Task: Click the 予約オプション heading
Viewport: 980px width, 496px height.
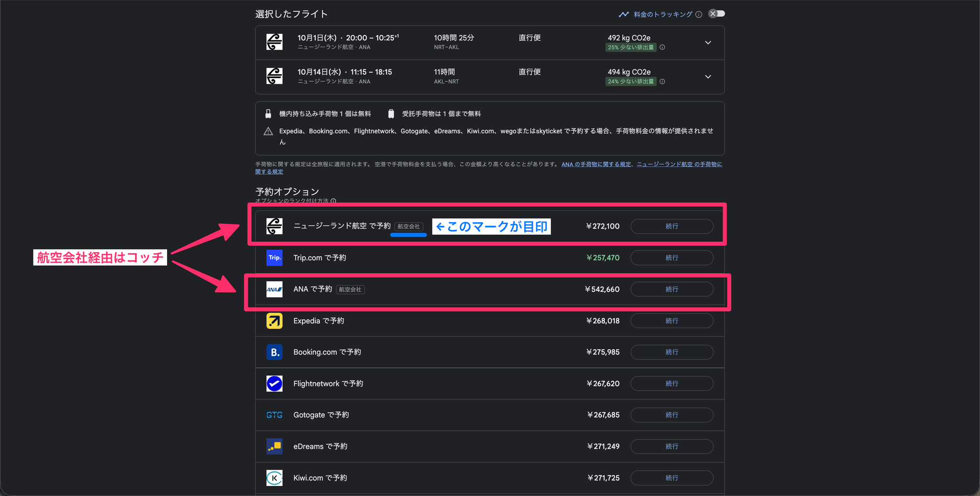Action: (x=287, y=192)
